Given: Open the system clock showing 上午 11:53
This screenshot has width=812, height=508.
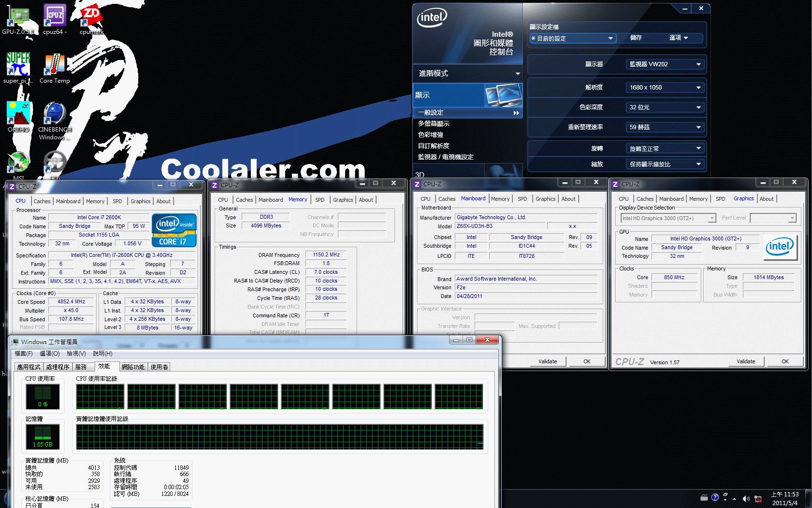Looking at the screenshot, I should [x=785, y=499].
